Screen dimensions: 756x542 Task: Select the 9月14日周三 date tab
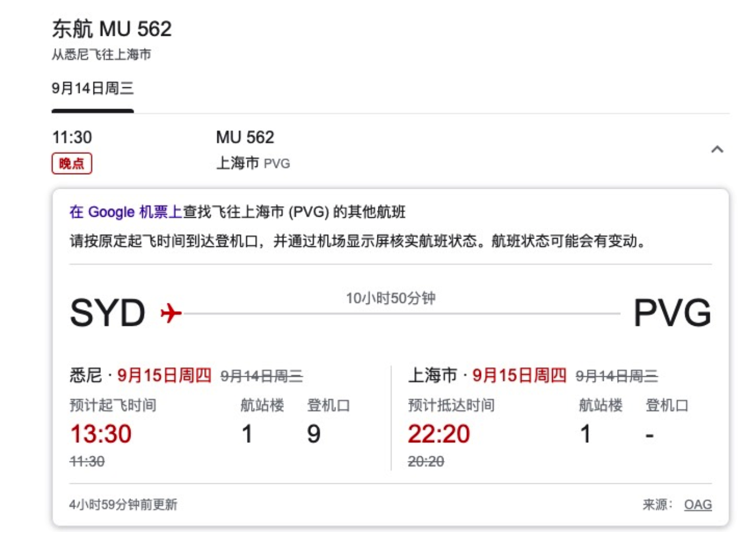click(92, 88)
